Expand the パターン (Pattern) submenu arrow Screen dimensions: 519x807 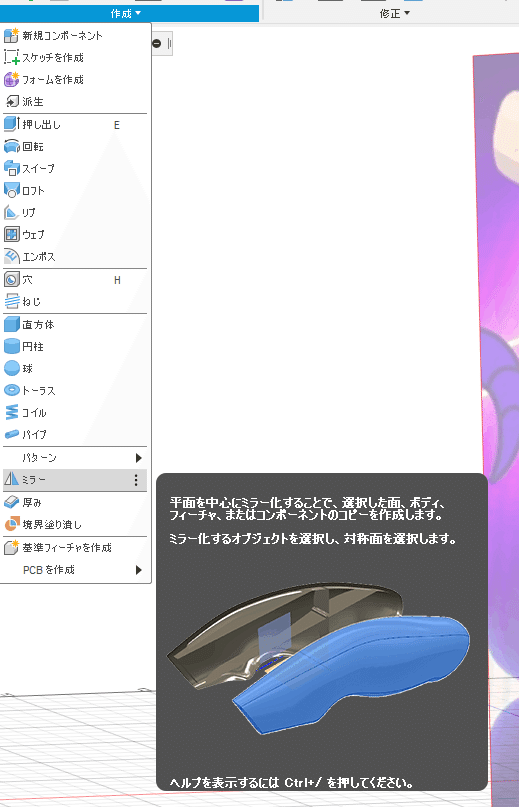point(139,458)
